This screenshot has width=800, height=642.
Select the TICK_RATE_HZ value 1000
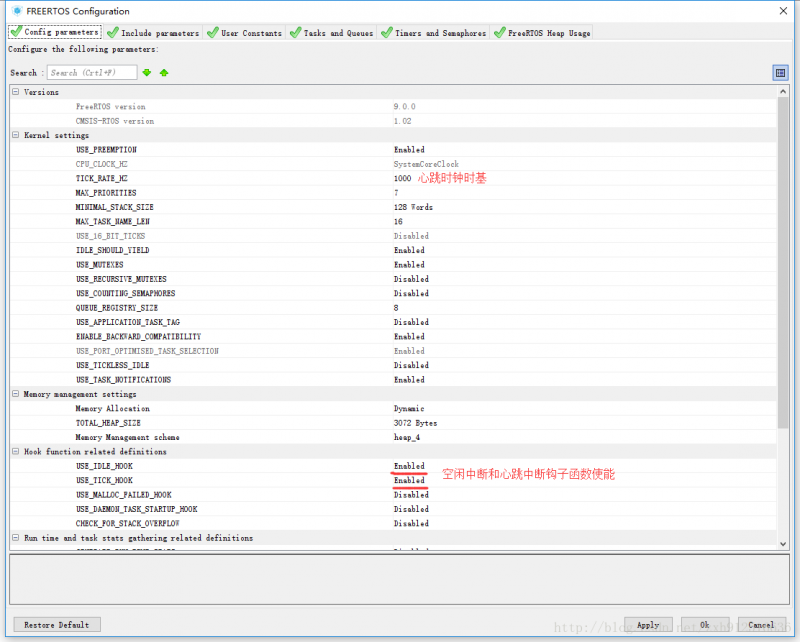pyautogui.click(x=402, y=178)
